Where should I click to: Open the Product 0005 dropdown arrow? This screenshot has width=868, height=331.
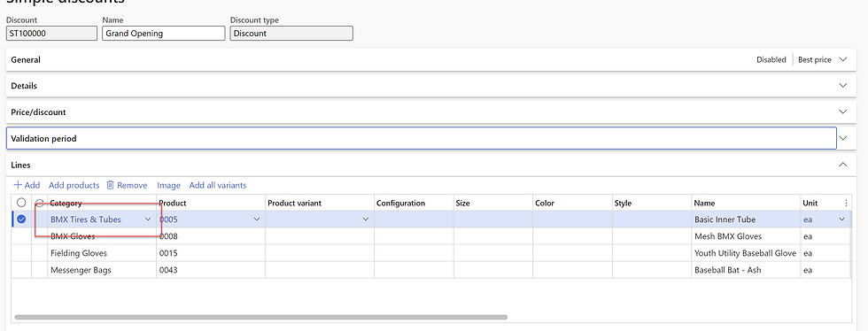[257, 219]
